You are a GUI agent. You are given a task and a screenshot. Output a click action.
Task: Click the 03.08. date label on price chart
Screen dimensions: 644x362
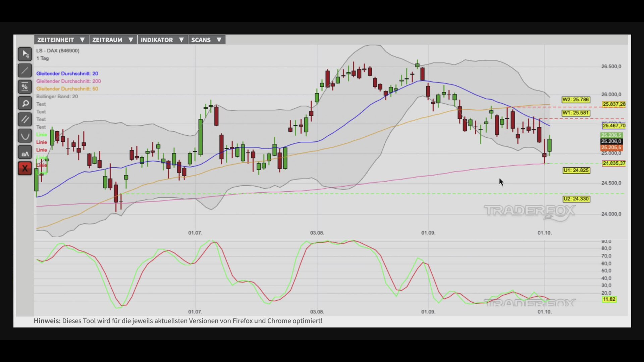click(317, 233)
